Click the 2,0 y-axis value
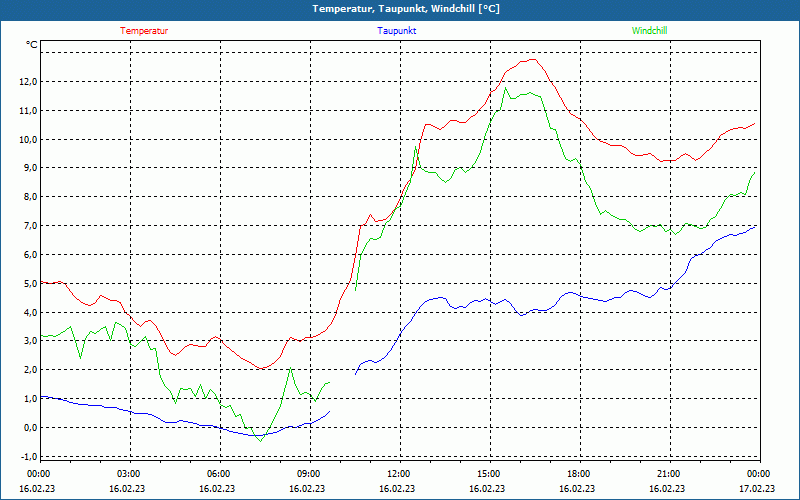The image size is (800, 500). (30, 370)
